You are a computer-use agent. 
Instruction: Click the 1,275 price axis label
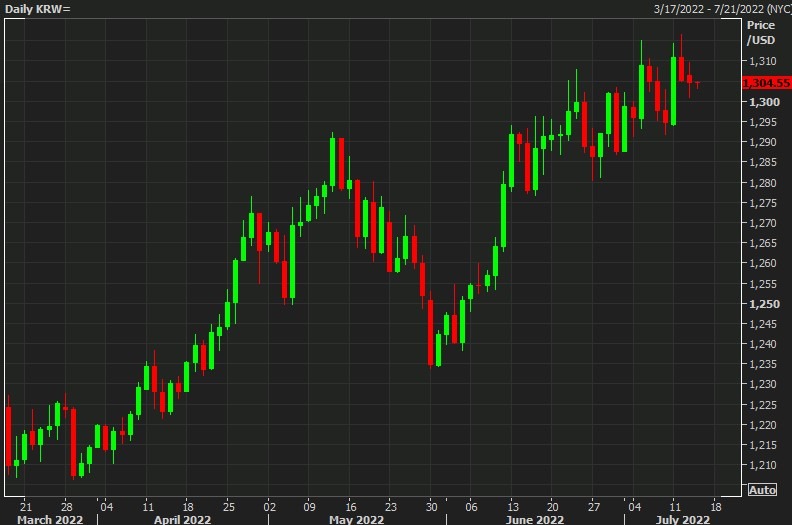pyautogui.click(x=763, y=203)
